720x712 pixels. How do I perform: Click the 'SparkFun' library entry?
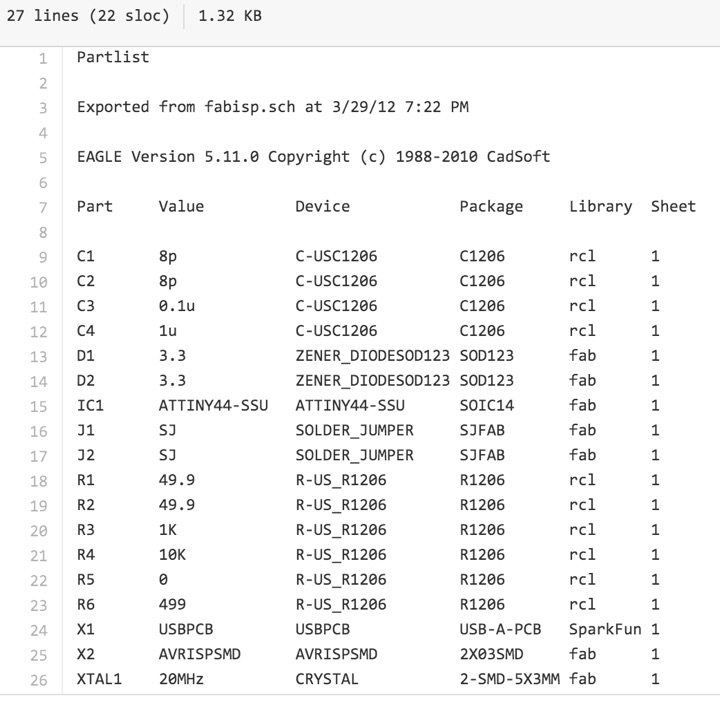click(605, 629)
